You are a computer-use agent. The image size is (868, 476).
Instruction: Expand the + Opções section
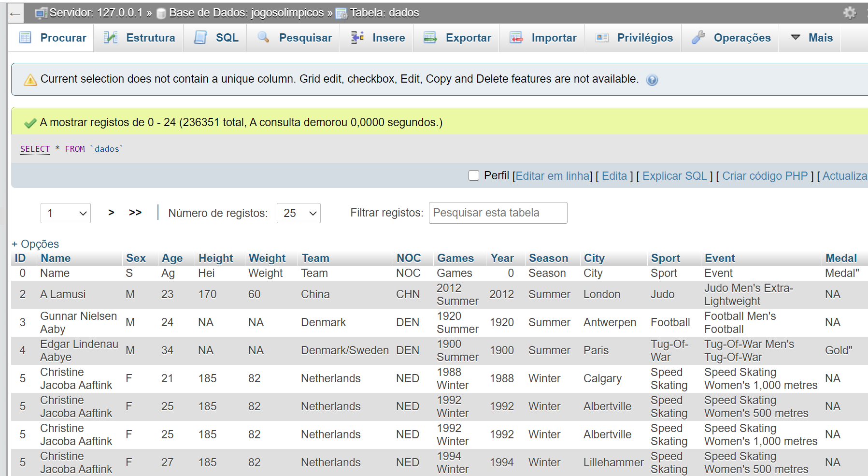[35, 244]
